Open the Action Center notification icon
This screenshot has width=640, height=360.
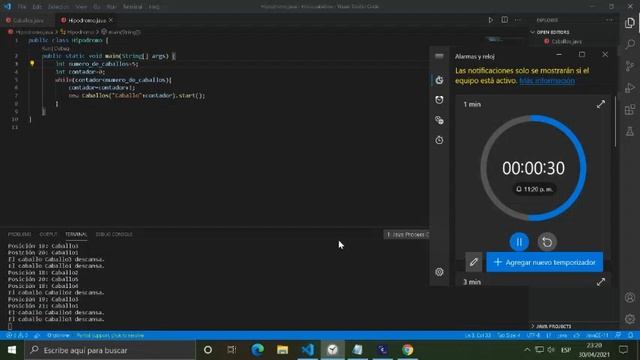pyautogui.click(x=623, y=350)
